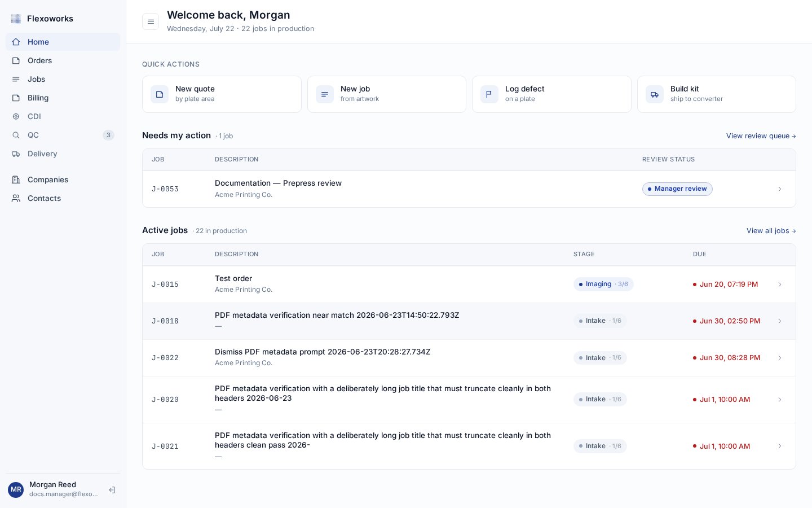The image size is (812, 508).
Task: Toggle the sidebar with hamburger button
Action: pyautogui.click(x=151, y=21)
